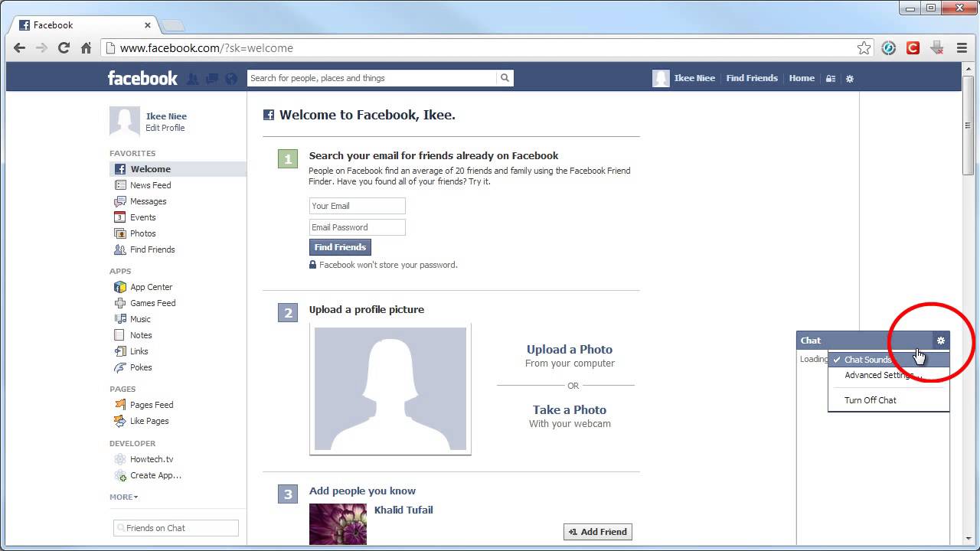Image resolution: width=980 pixels, height=551 pixels.
Task: Click Take a Photo link
Action: [570, 409]
